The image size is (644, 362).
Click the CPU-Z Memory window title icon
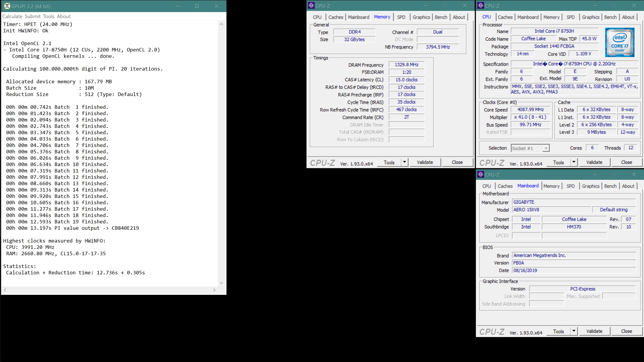click(311, 6)
